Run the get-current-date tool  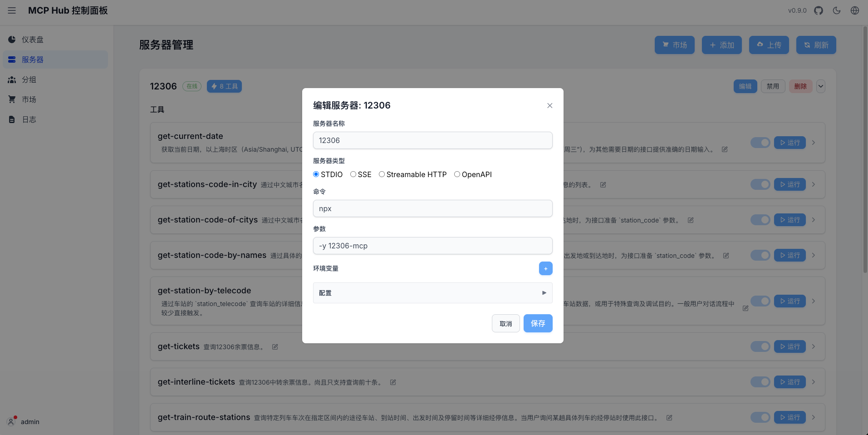coord(790,143)
